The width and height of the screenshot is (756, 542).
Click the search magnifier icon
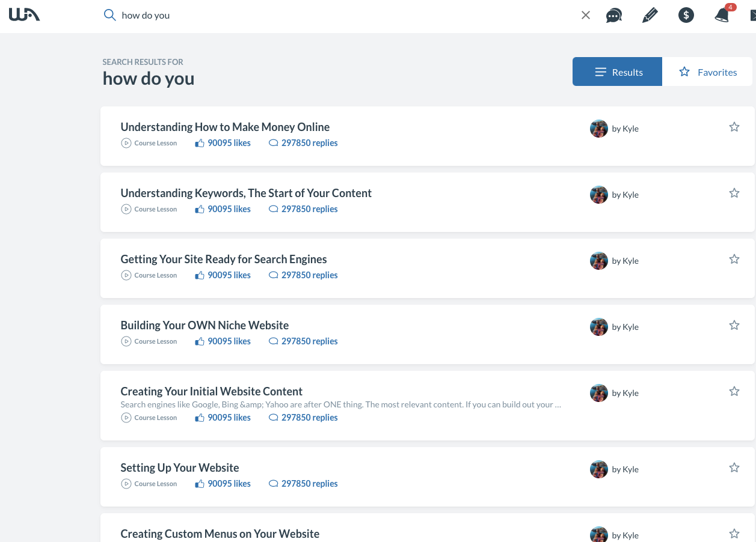pos(109,15)
